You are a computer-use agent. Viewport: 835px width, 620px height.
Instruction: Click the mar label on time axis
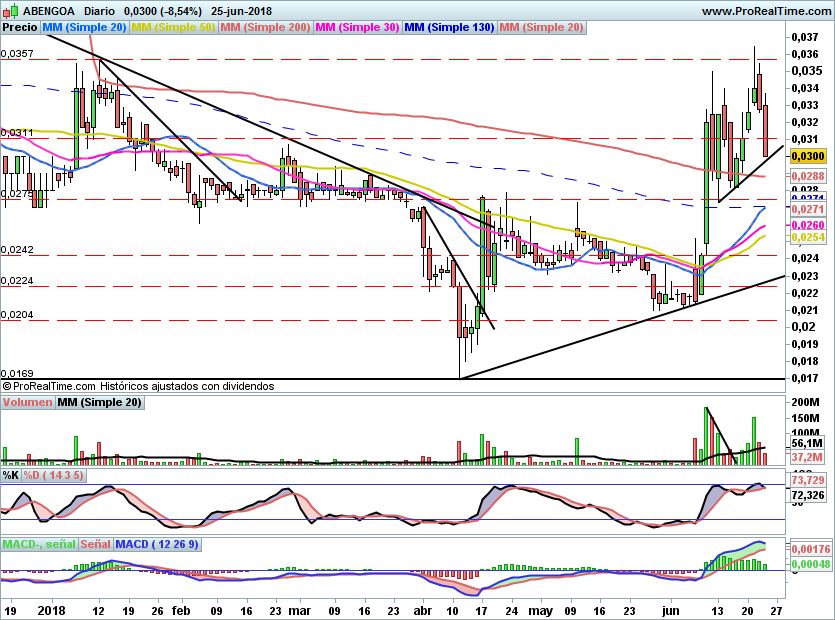[x=299, y=610]
